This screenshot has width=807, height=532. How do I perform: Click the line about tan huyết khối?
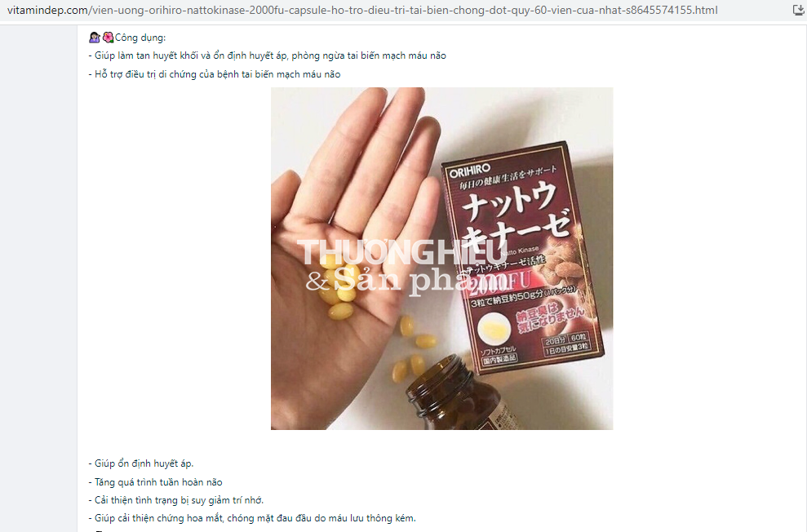(267, 55)
